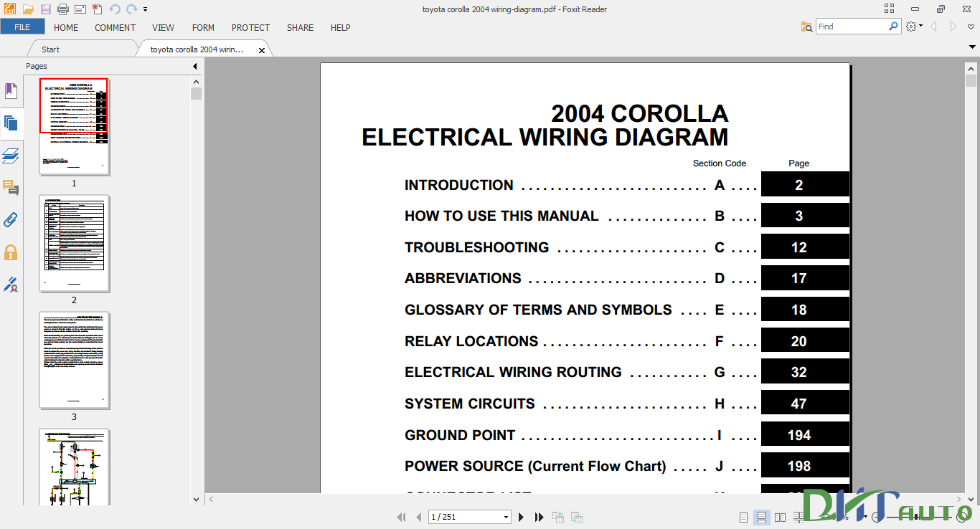The width and height of the screenshot is (980, 529).
Task: Open the search settings gear dropdown
Action: tap(913, 27)
